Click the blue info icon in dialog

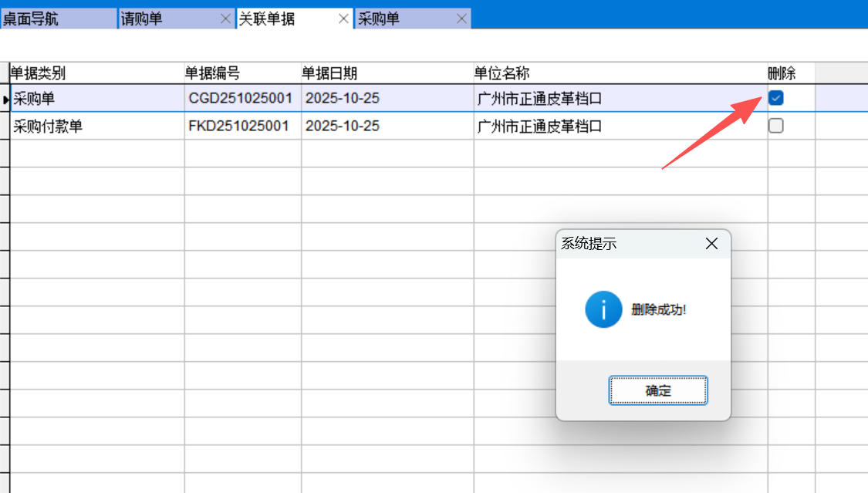tap(603, 309)
